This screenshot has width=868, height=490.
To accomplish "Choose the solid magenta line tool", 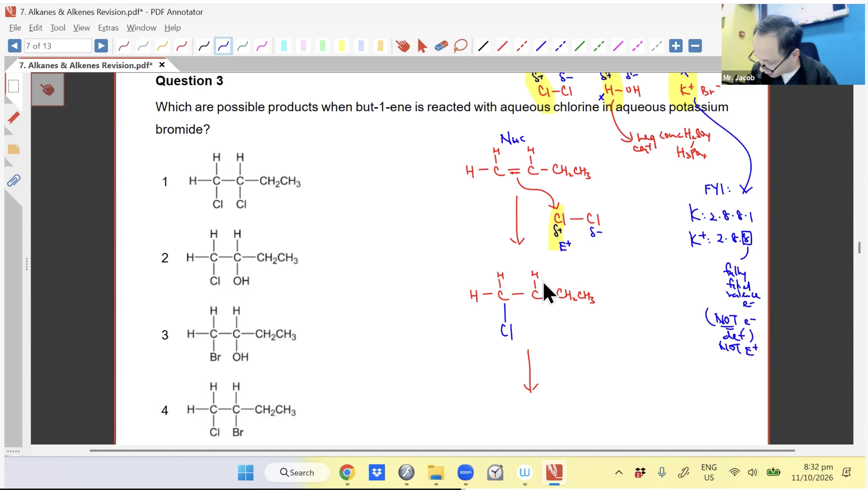I will point(618,46).
